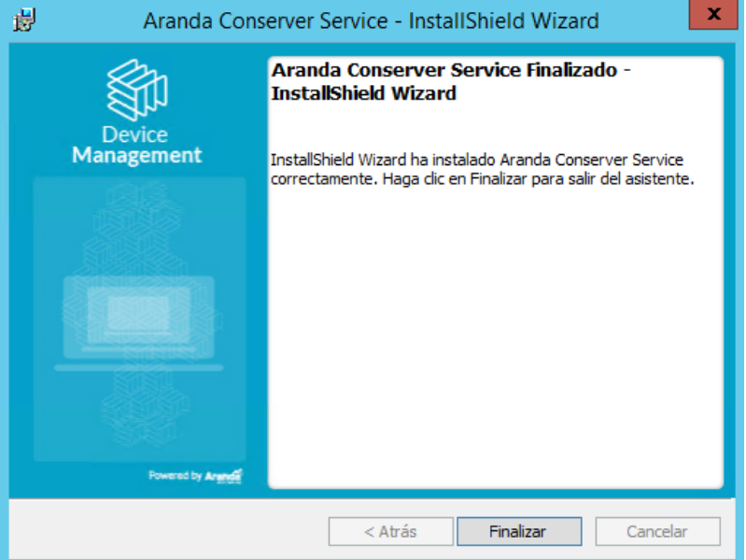Click the Cancelar button
The width and height of the screenshot is (746, 560).
pyautogui.click(x=657, y=531)
